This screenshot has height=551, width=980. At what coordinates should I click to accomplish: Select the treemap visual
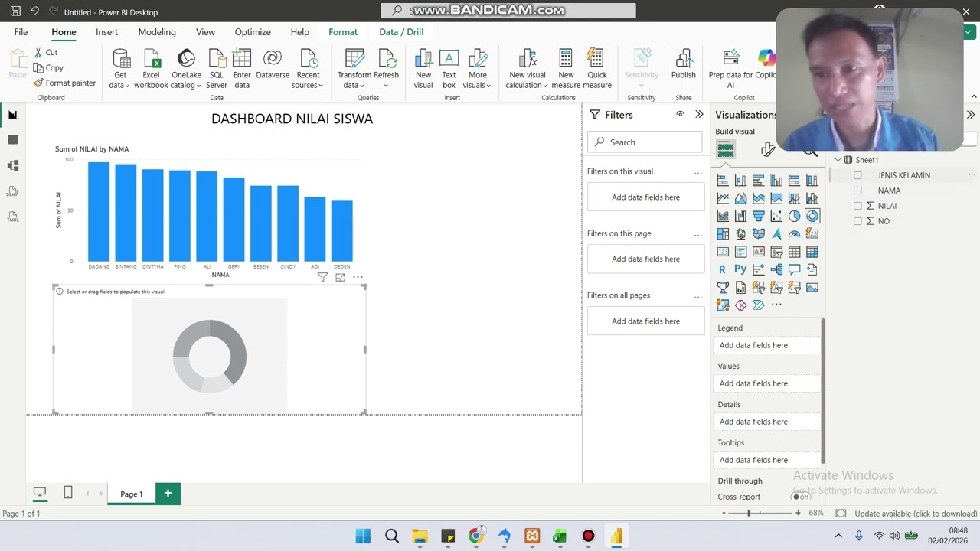pos(723,233)
